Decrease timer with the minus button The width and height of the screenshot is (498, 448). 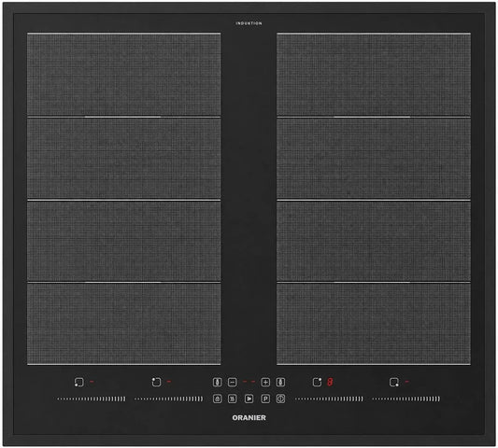233,382
